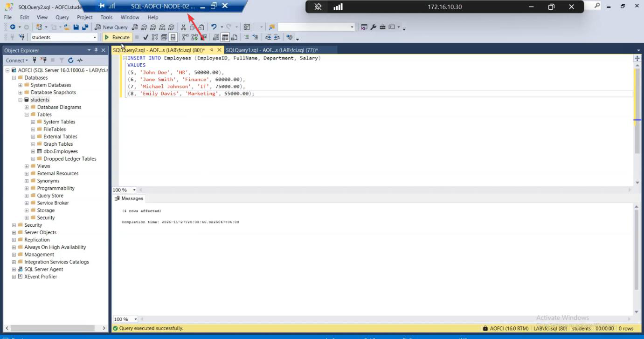Click the Properties wrench icon
This screenshot has height=339, width=644.
tap(373, 27)
